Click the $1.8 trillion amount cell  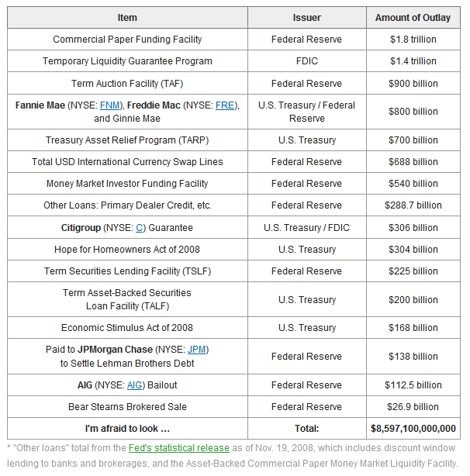413,40
